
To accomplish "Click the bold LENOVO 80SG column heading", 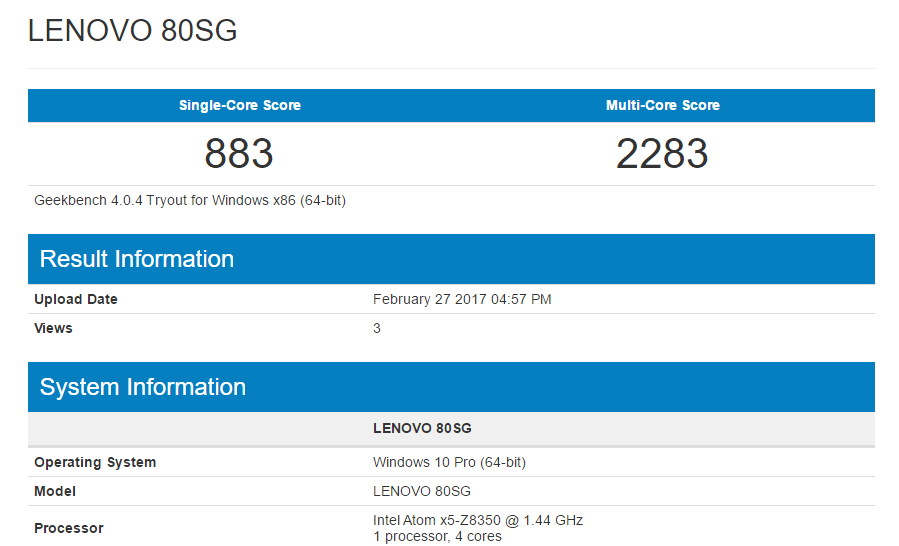I will tap(422, 428).
